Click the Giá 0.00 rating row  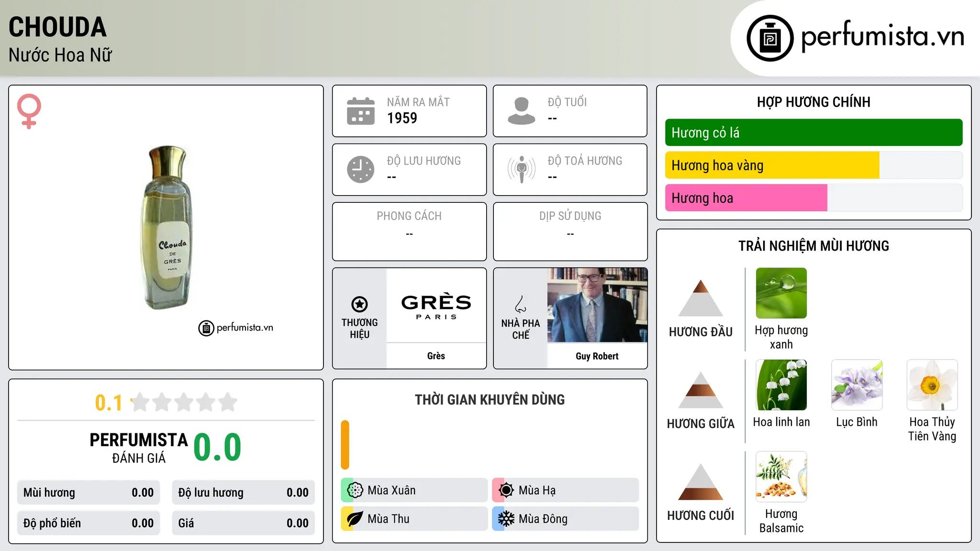tap(243, 523)
